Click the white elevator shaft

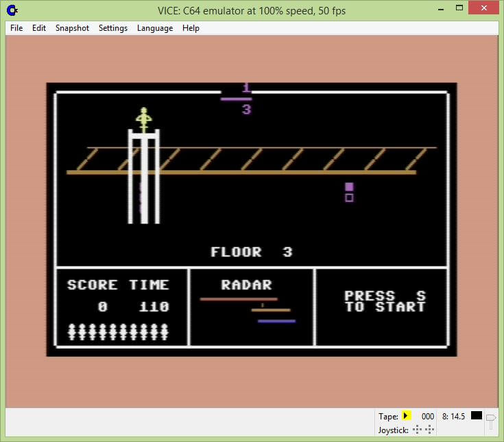(144, 176)
